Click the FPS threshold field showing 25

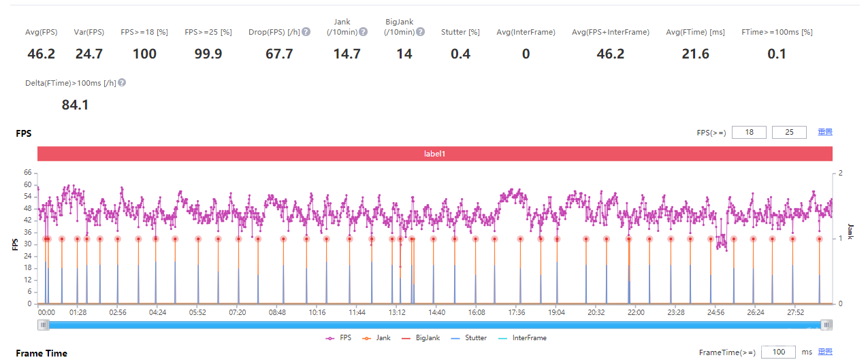tap(789, 132)
